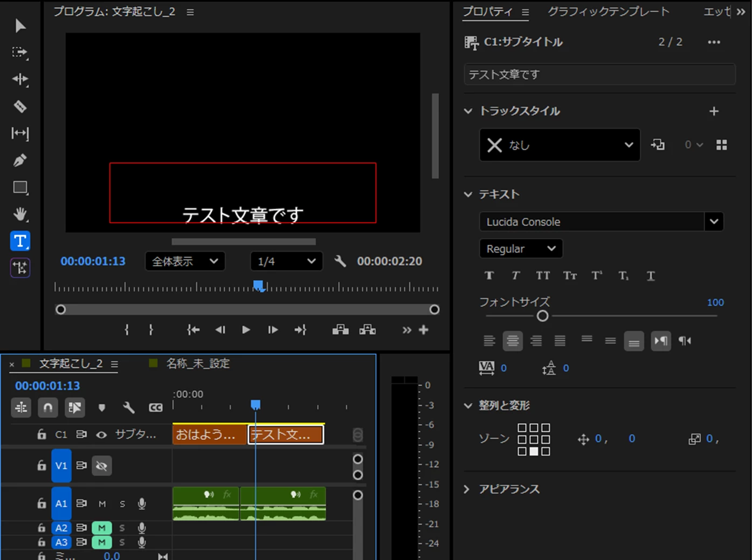Screen dimensions: 752x560
Task: Solo track A1
Action: coord(122,504)
